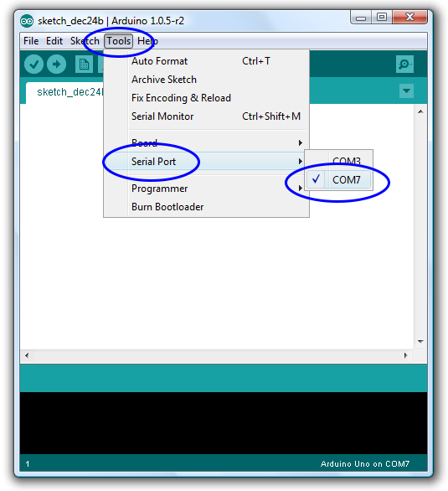Click 'Arduino Uno on COM7' status text

[x=365, y=463]
